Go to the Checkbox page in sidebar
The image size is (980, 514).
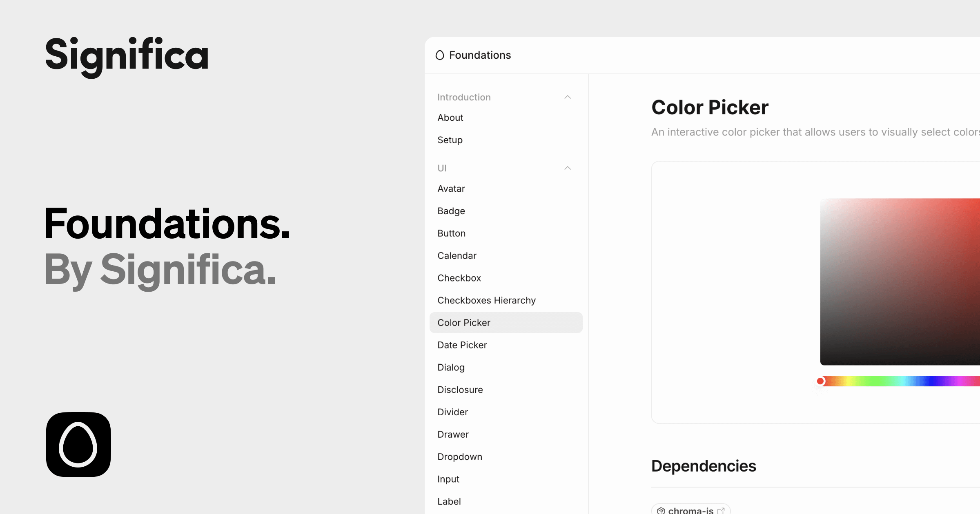pyautogui.click(x=459, y=278)
